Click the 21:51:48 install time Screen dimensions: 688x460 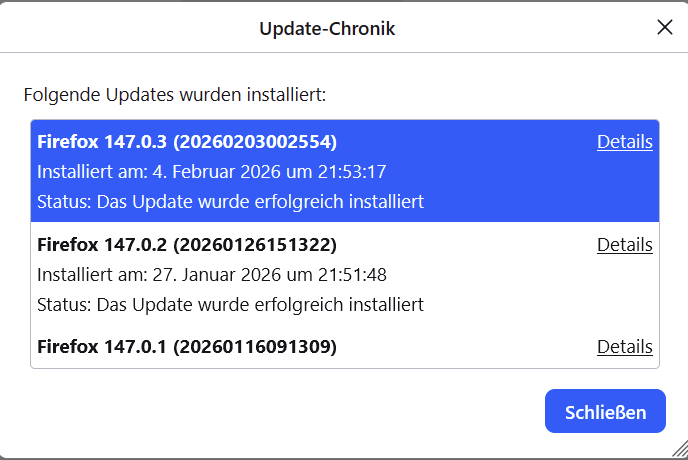353,275
